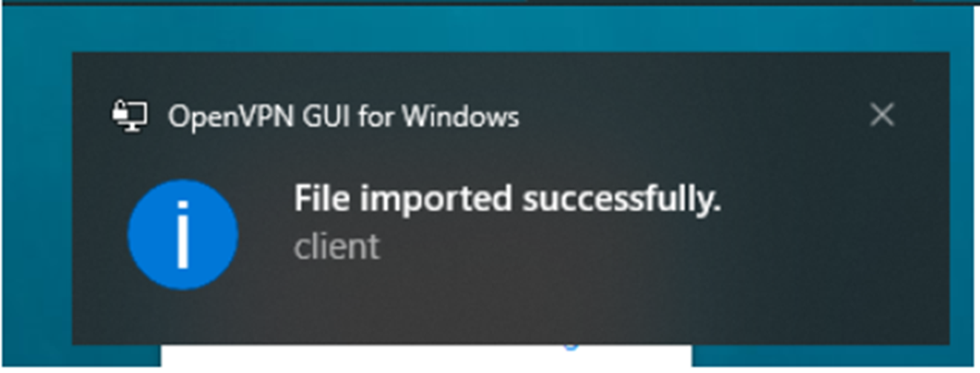Viewport: 980px width, 373px height.
Task: Click the "OpenVPN GUI for Windows" title
Action: click(343, 116)
